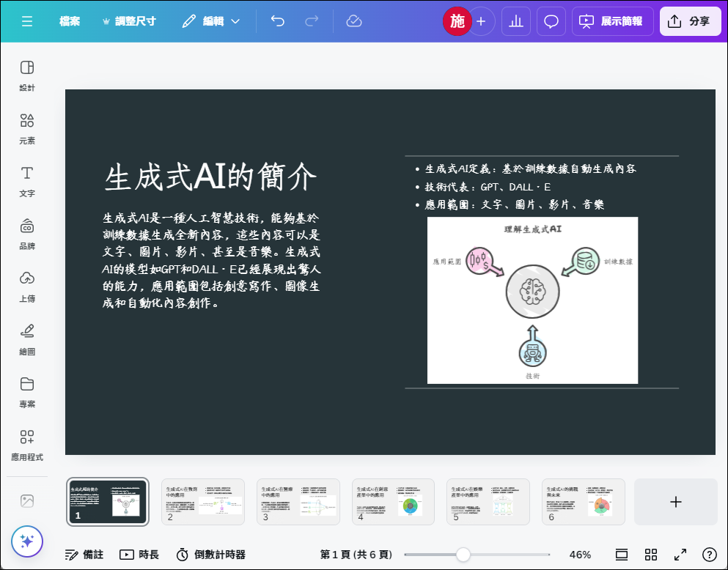Select slide 6 thumbnail
This screenshot has height=570, width=728.
coord(584,502)
